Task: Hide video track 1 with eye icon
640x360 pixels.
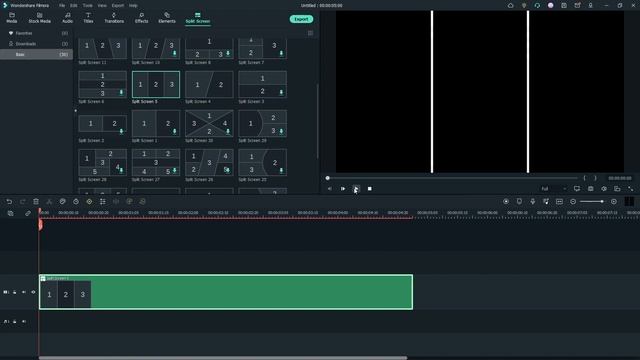Action: click(x=33, y=292)
